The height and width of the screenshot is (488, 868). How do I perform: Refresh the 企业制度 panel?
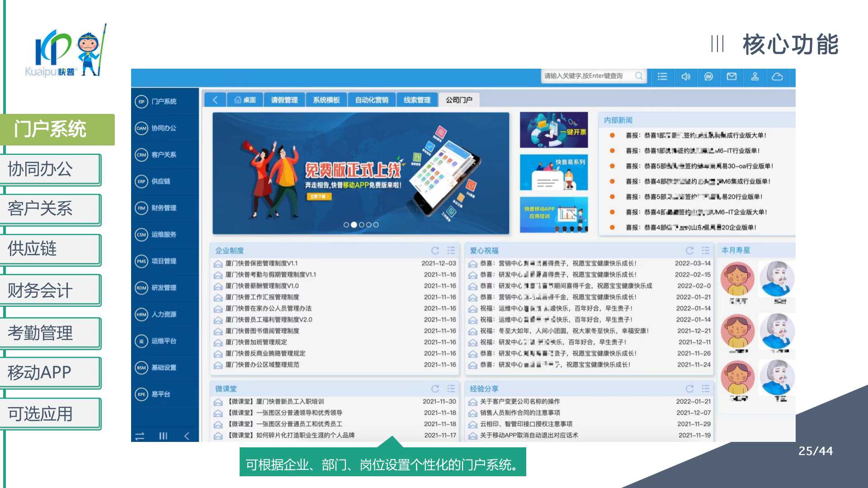click(x=435, y=250)
